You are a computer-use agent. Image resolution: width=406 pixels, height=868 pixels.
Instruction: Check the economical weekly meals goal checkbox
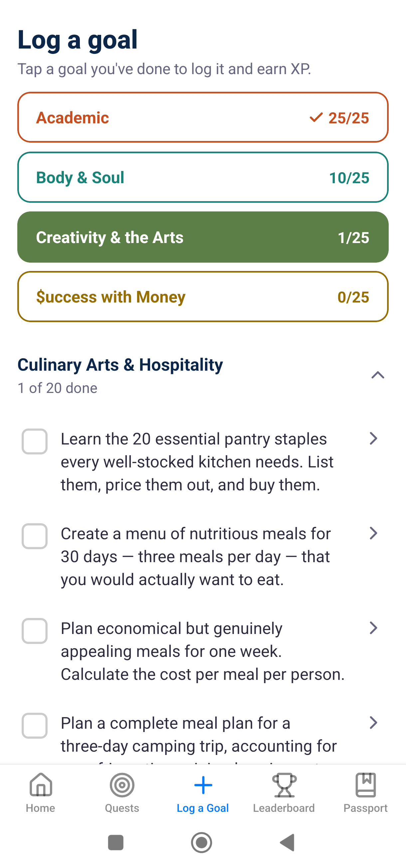click(34, 630)
